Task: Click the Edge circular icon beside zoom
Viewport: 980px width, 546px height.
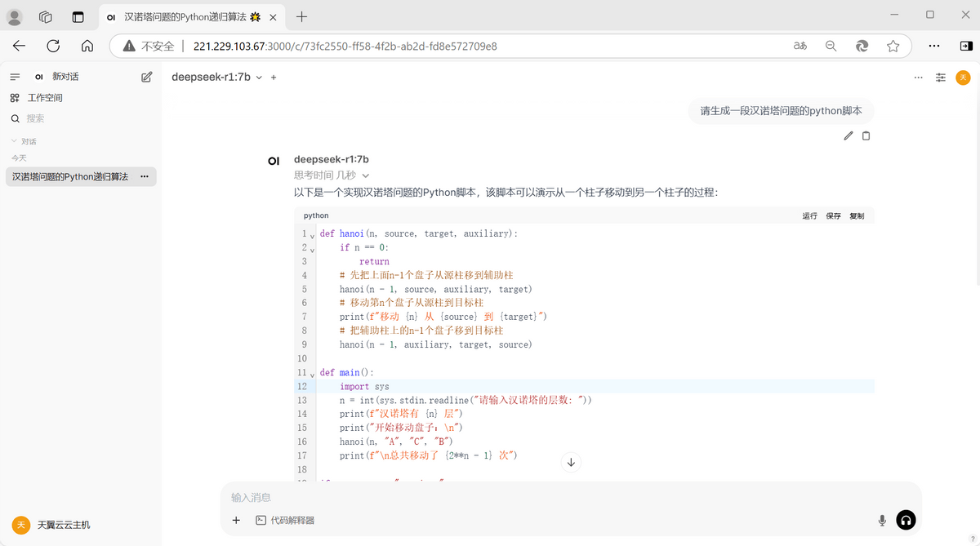Action: pyautogui.click(x=862, y=47)
